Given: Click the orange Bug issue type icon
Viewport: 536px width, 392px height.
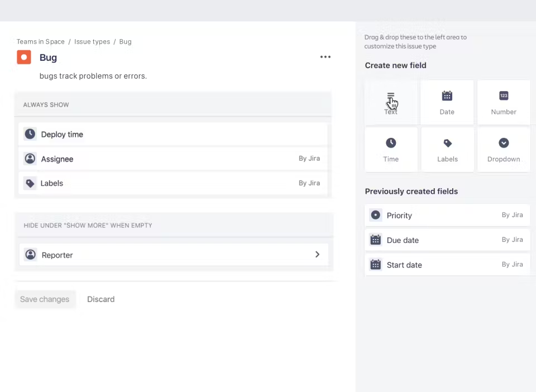Looking at the screenshot, I should point(24,57).
